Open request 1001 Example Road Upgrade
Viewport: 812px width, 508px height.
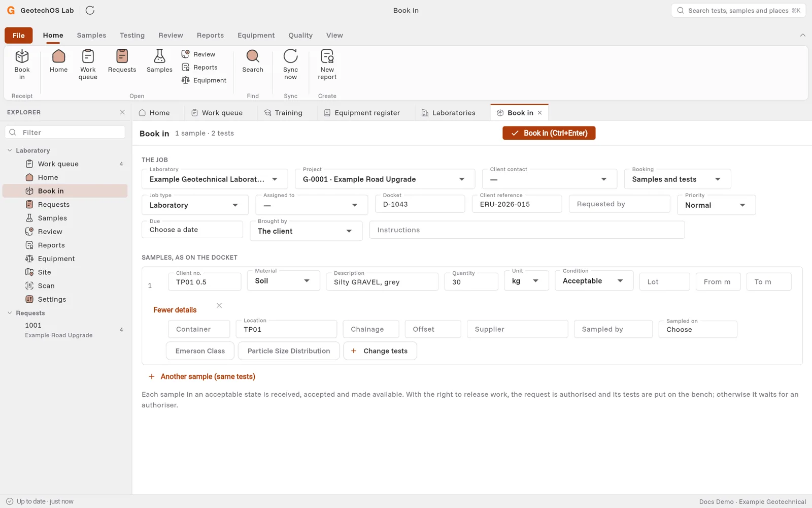65,330
